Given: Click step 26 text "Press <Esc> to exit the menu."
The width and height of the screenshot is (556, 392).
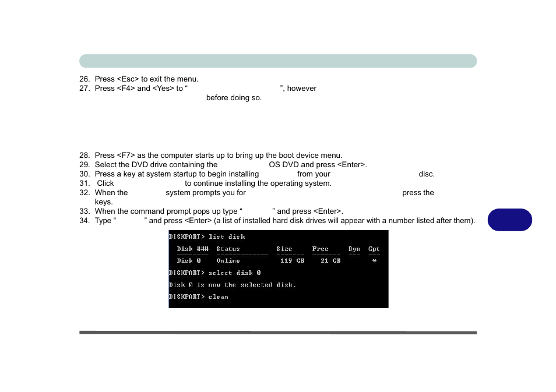Looking at the screenshot, I should [146, 79].
